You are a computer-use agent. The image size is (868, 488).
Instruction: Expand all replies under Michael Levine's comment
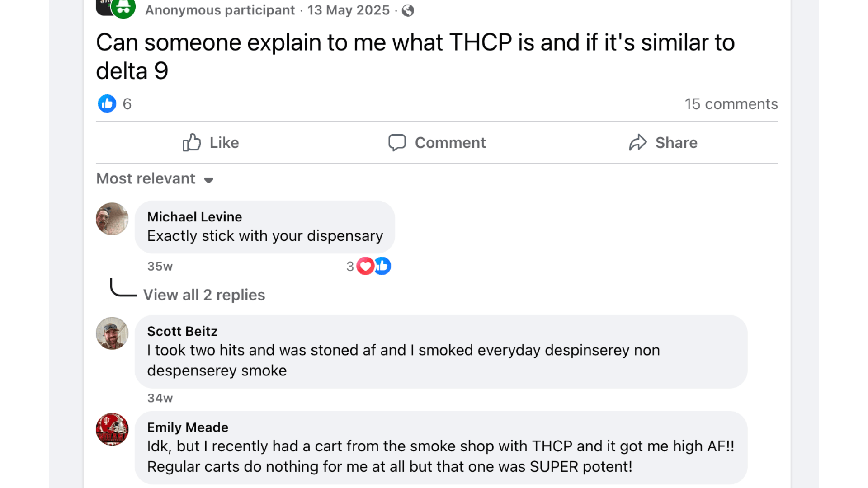click(x=204, y=295)
